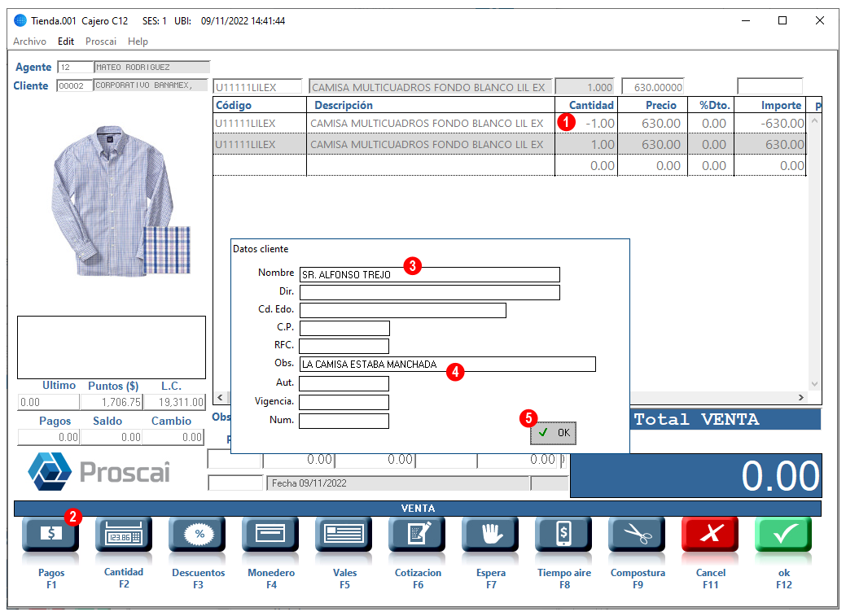
Task: Click the Ultimo value field 0.00
Action: (49, 403)
